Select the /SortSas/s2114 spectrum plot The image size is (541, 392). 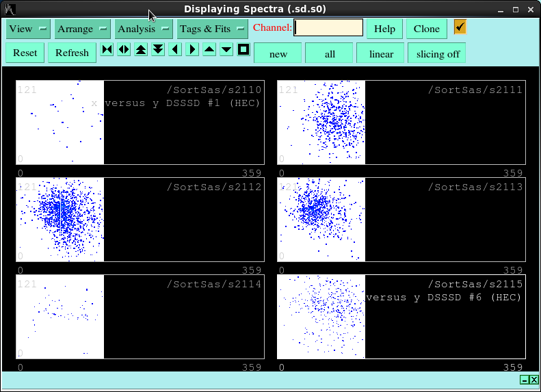(x=140, y=317)
